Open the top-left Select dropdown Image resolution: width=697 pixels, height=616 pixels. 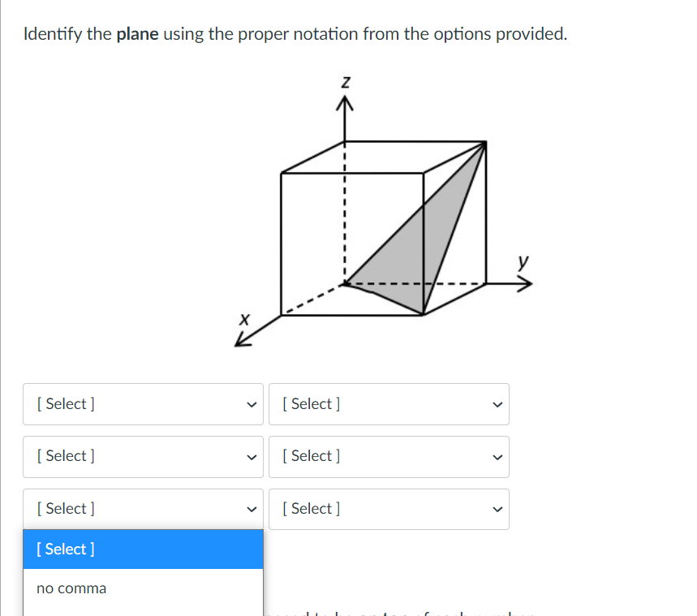click(x=143, y=403)
